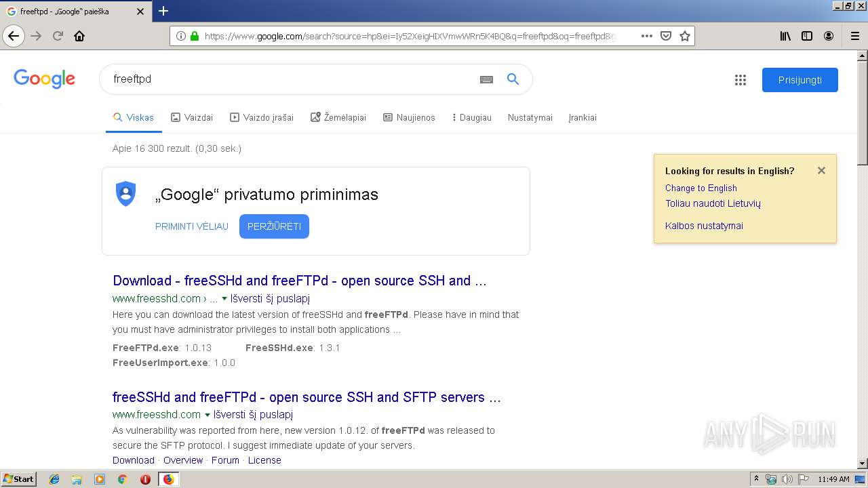Click Priminti vėliau on privacy reminder
The width and height of the screenshot is (868, 488).
pyautogui.click(x=192, y=226)
